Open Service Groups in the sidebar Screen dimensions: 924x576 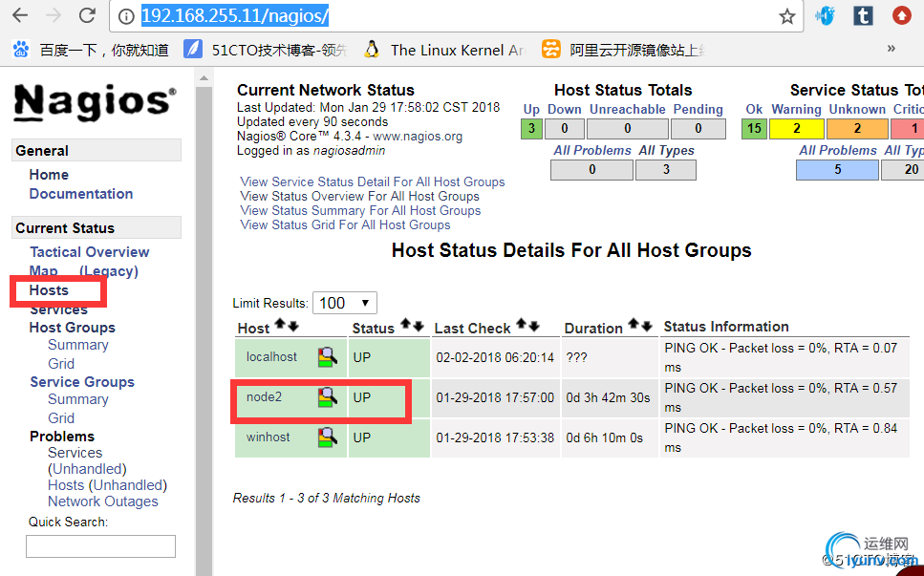click(82, 382)
